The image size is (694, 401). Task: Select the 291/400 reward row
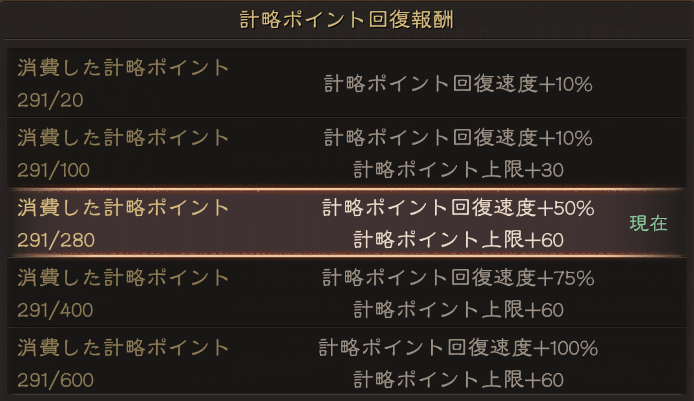tap(347, 293)
